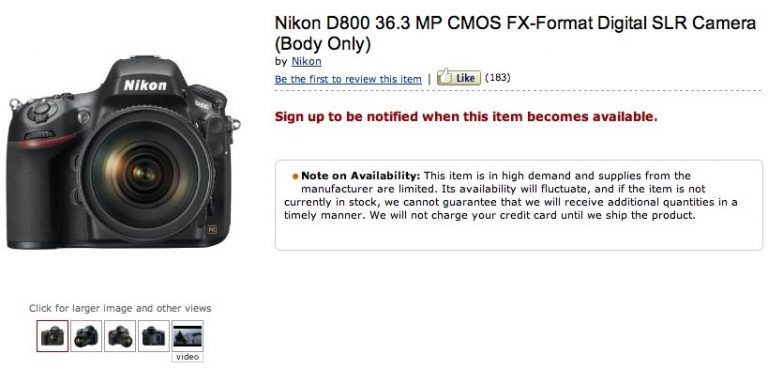Click the Nikon D800 product title
Viewport: 768px width, 369px height.
[515, 33]
